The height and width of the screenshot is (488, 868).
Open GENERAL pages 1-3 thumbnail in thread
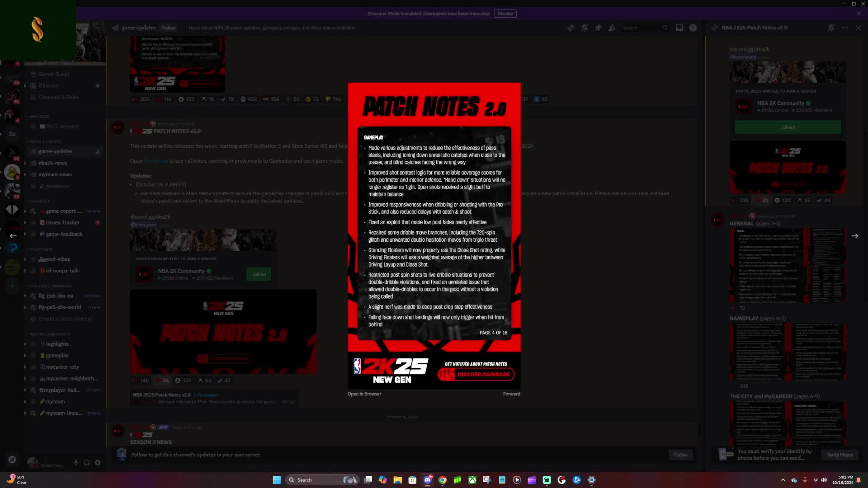click(787, 265)
